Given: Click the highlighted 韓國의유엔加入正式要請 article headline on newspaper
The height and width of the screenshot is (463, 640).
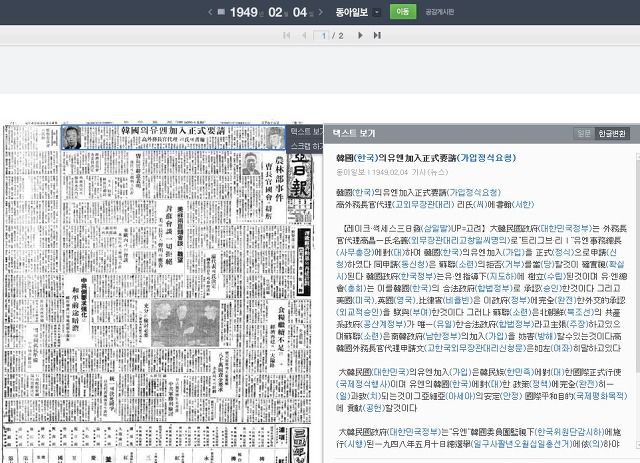Looking at the screenshot, I should point(173,131).
